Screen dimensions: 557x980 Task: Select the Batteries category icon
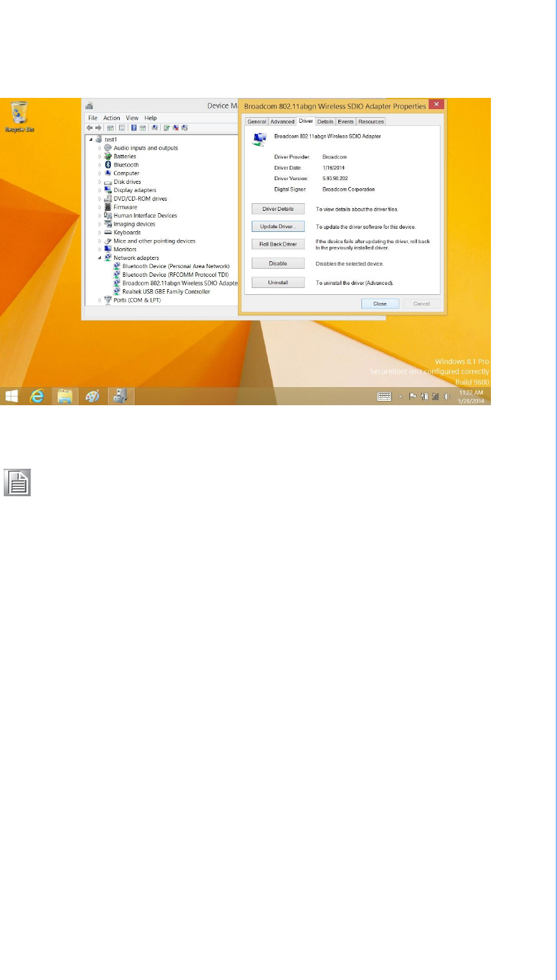(108, 156)
